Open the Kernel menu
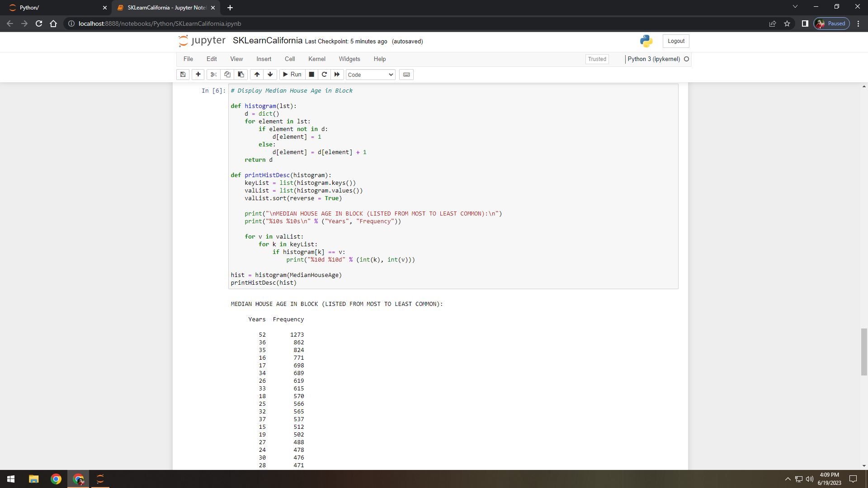This screenshot has height=488, width=868. (316, 59)
